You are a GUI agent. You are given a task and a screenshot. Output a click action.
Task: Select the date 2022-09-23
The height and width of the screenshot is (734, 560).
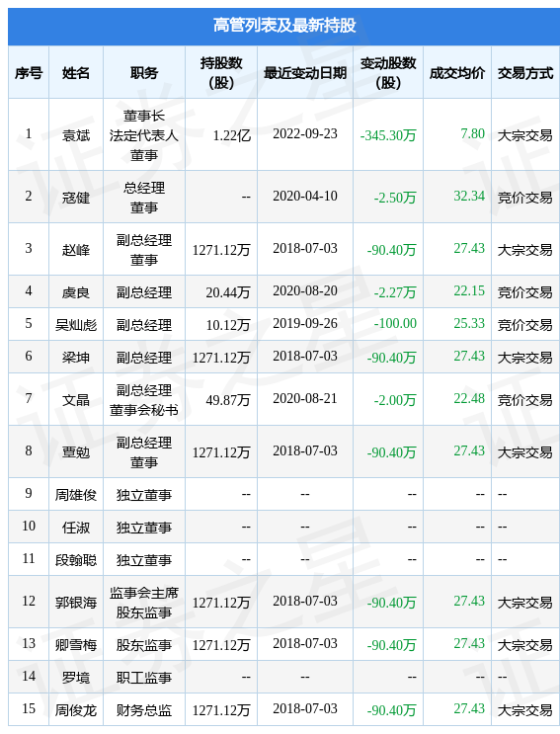pyautogui.click(x=305, y=134)
